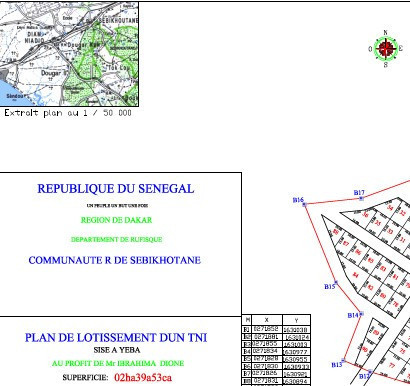Click the 'REGION DE DAKAR' line
Viewport: 410px width, 386px height.
(x=116, y=220)
